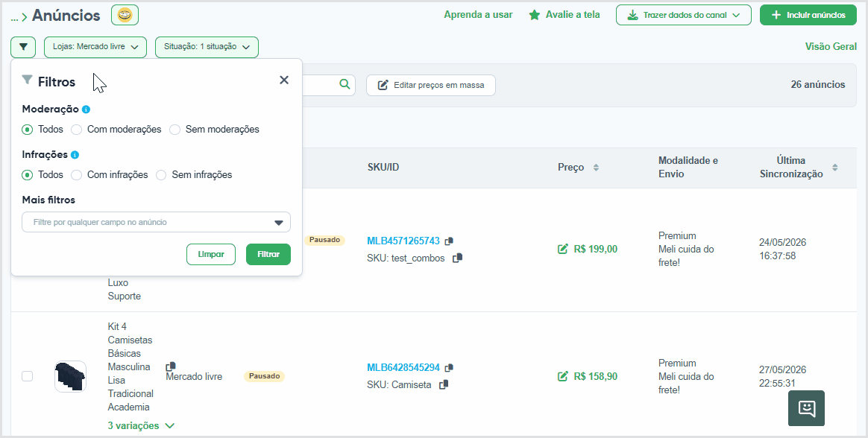Open Situação: 1 situação dropdown
The image size is (868, 438).
207,47
